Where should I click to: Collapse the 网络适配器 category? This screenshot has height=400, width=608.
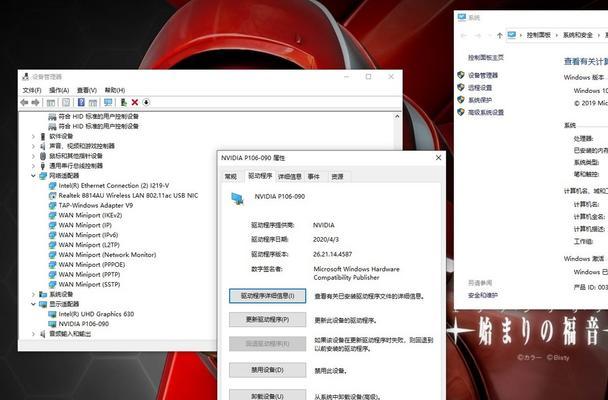[x=33, y=176]
